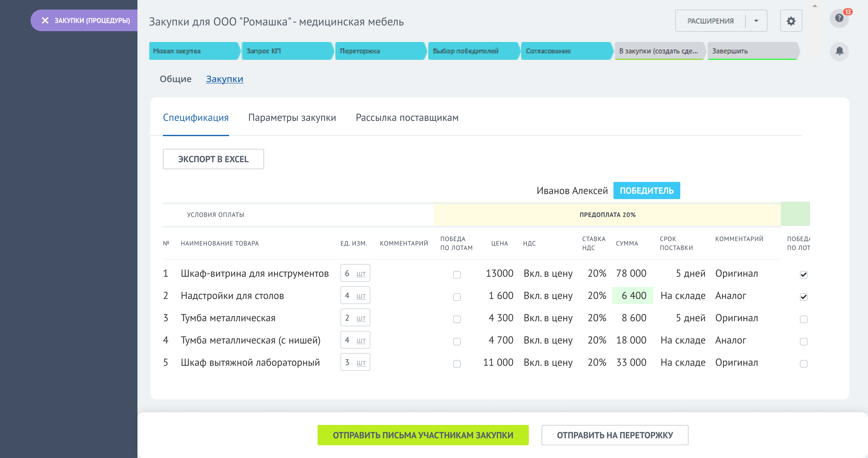Open the help icon with red badge
868x458 pixels.
[x=839, y=18]
